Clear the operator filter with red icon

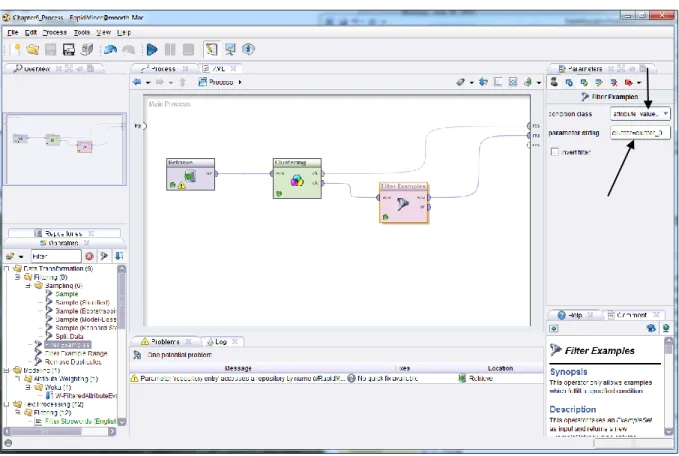click(x=89, y=256)
